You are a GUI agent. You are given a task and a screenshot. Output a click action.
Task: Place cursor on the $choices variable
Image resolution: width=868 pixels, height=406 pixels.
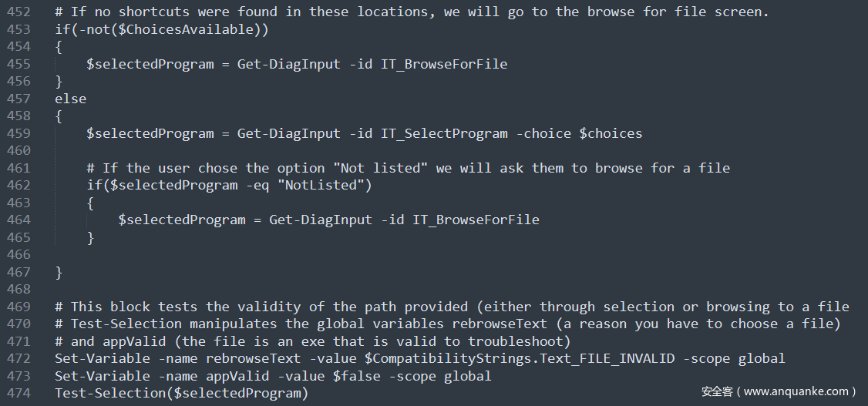click(611, 133)
